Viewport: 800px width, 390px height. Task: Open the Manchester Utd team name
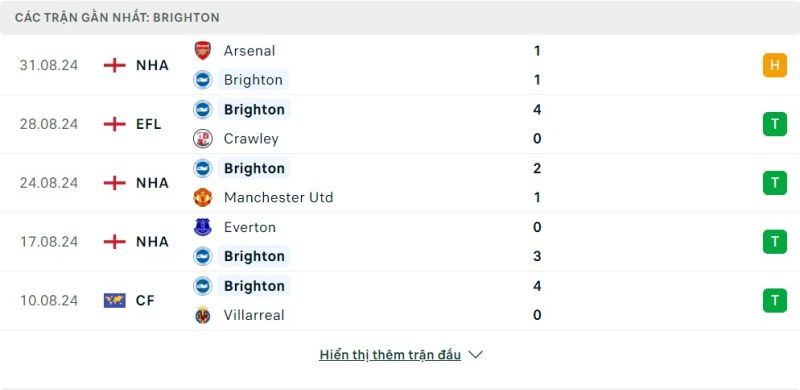pyautogui.click(x=278, y=197)
